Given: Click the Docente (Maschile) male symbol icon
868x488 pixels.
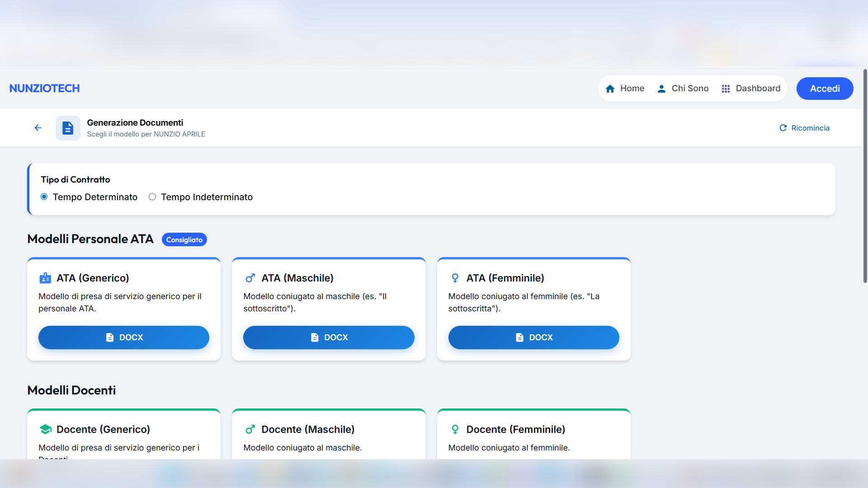Looking at the screenshot, I should pyautogui.click(x=250, y=429).
